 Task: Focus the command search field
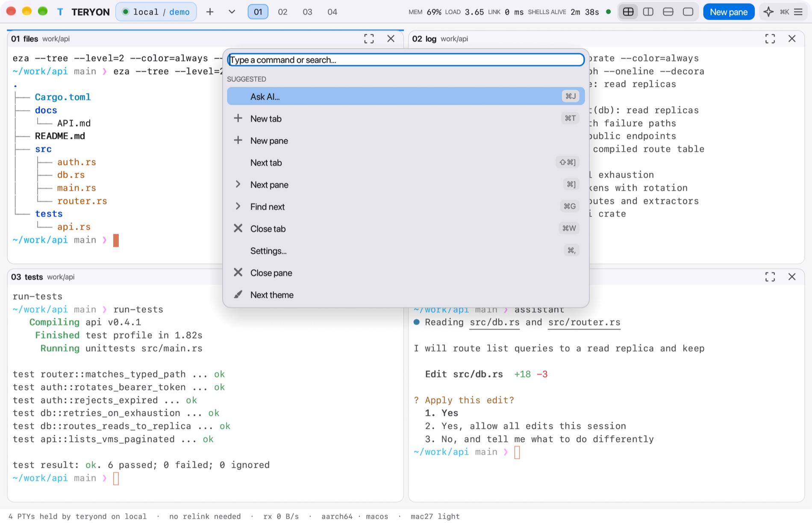click(x=406, y=60)
